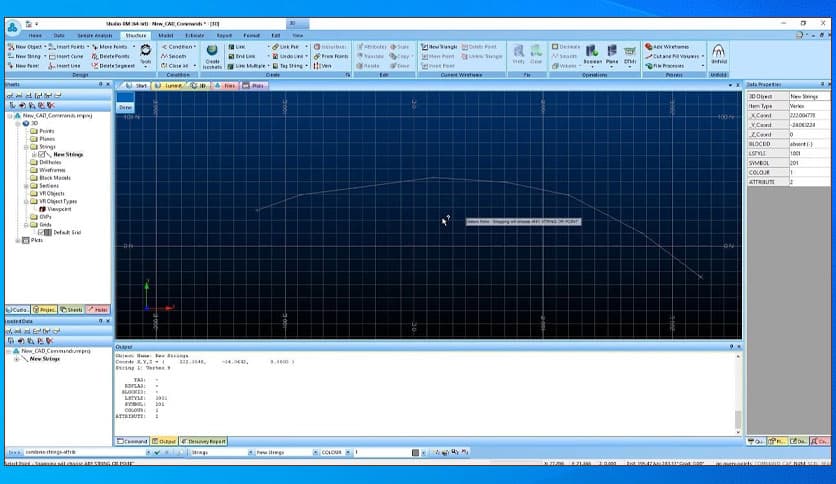Select the Insert Line tool

pos(65,66)
